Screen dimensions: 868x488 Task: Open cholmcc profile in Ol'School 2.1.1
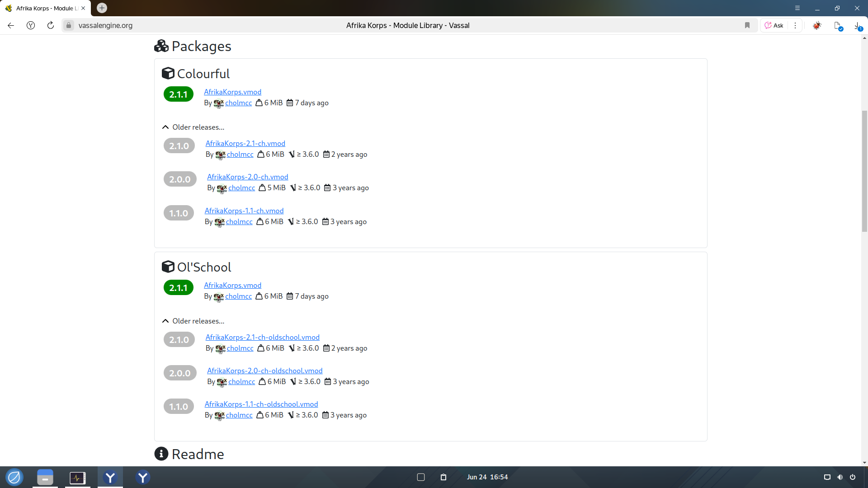pos(238,296)
